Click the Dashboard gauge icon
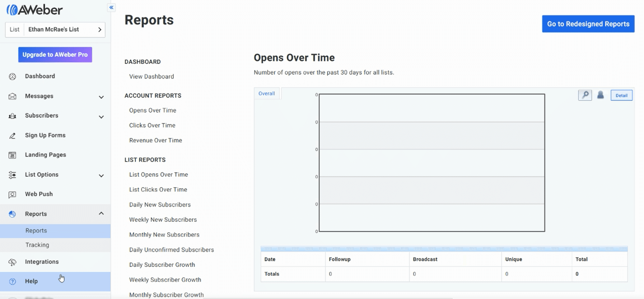Image resolution: width=644 pixels, height=299 pixels. (12, 77)
